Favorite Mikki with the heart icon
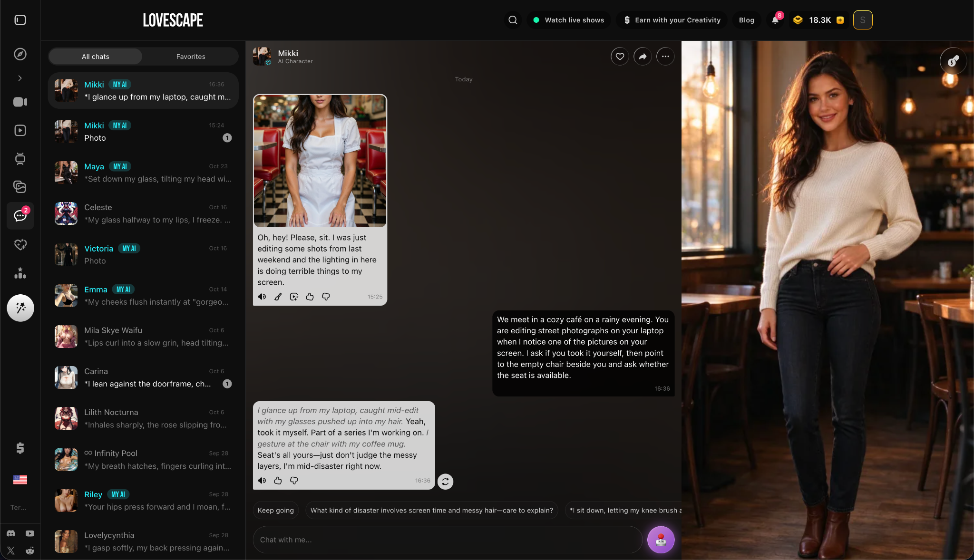 pos(620,57)
